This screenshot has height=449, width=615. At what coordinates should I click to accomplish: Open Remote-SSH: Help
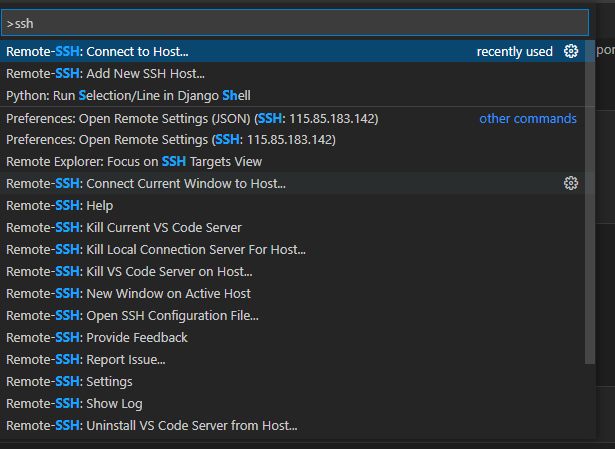292,205
